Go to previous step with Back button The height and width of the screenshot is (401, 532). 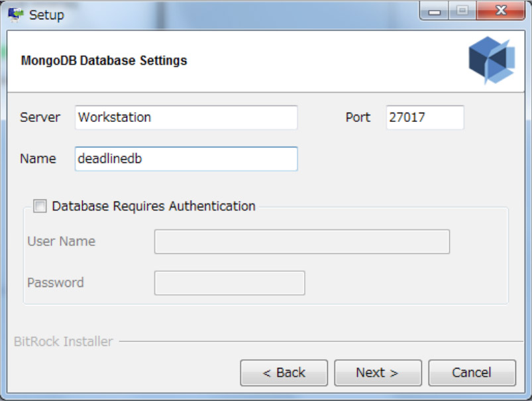tap(284, 372)
